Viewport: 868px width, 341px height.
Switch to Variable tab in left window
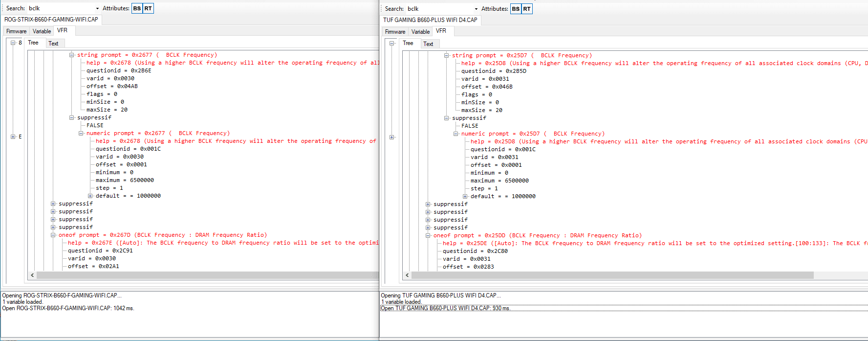pos(42,31)
